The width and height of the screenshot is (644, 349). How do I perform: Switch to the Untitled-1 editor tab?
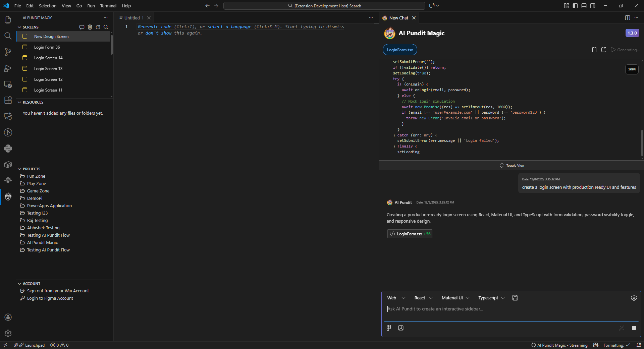[x=134, y=18]
